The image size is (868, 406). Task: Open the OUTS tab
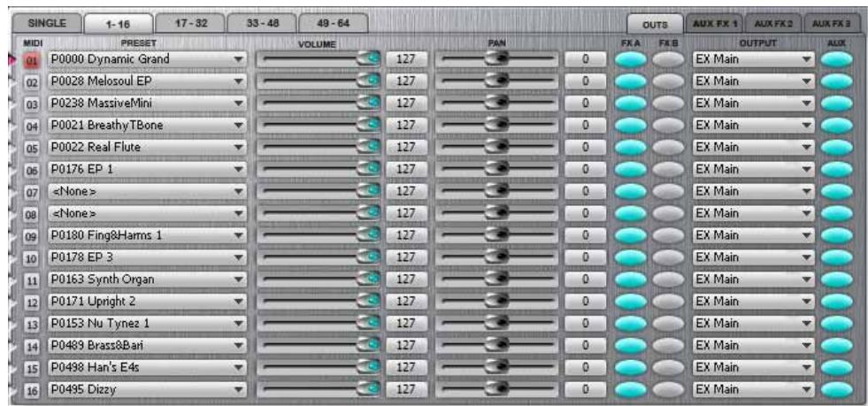(655, 25)
